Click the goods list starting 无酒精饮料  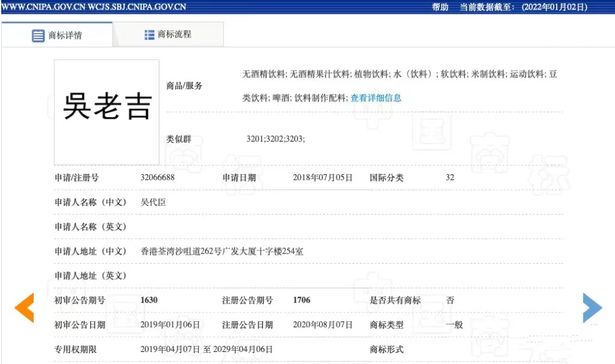(399, 86)
